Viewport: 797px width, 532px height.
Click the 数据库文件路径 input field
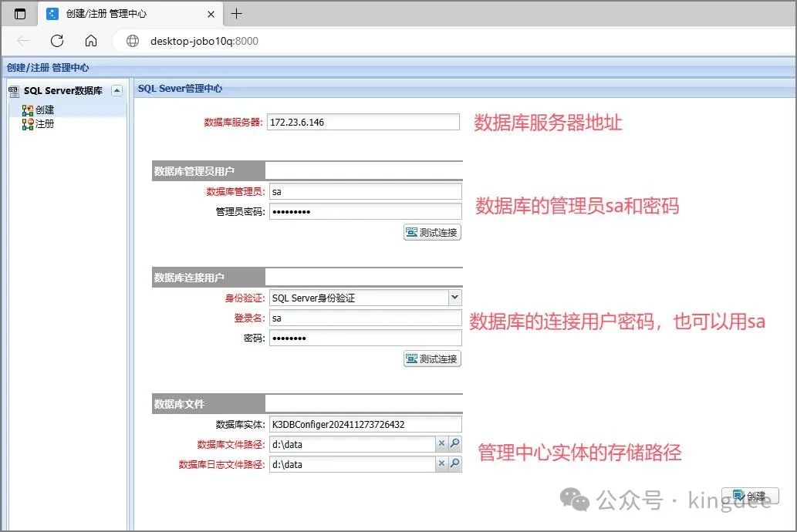(x=353, y=444)
